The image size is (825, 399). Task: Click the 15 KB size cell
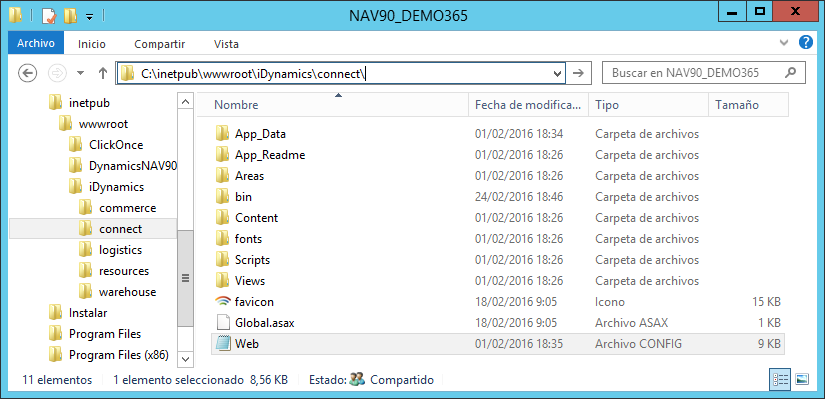click(766, 302)
